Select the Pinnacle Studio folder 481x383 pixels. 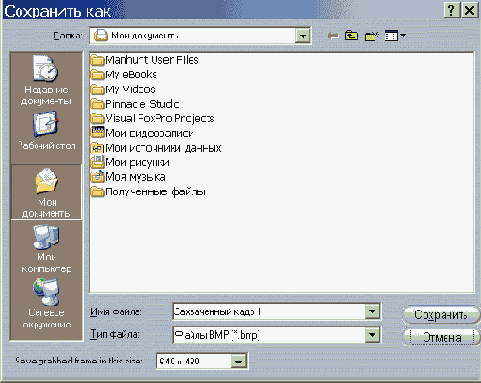coord(135,104)
